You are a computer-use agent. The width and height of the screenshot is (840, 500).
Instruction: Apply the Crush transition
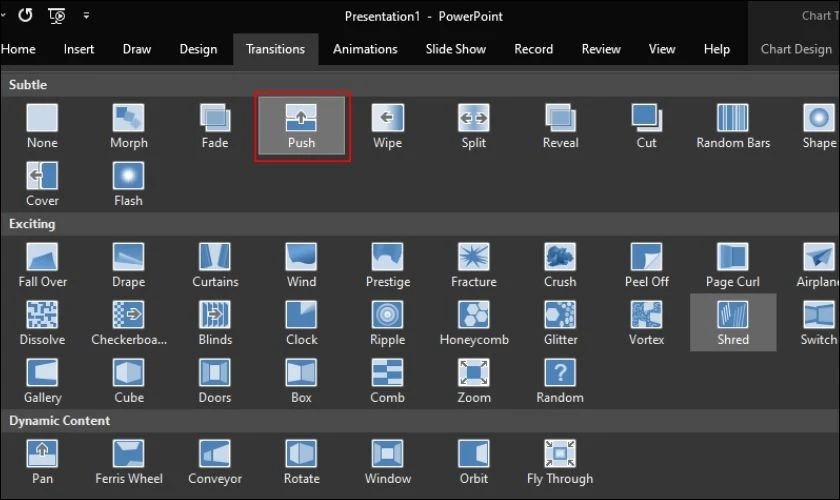[560, 265]
